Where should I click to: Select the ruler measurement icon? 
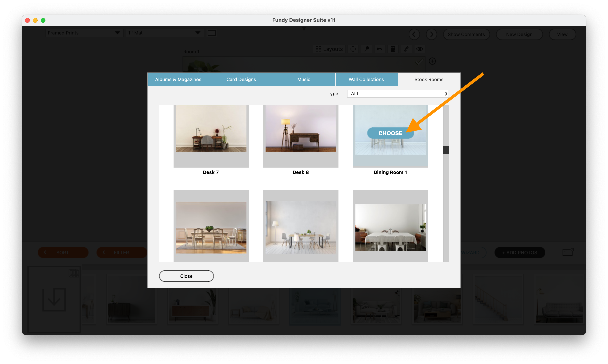(406, 49)
